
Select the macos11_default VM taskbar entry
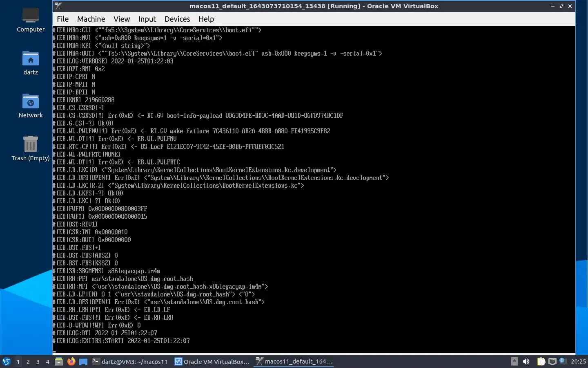coord(294,361)
